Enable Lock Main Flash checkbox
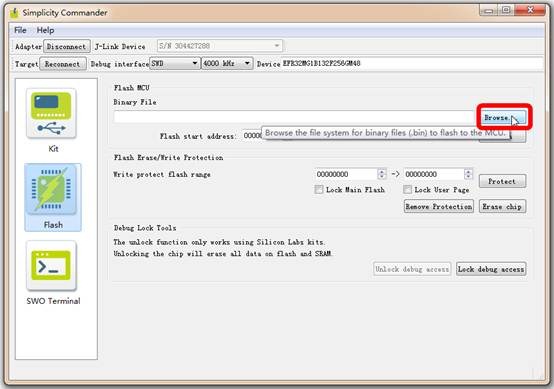Viewport: 554px width, 389px height. 319,190
